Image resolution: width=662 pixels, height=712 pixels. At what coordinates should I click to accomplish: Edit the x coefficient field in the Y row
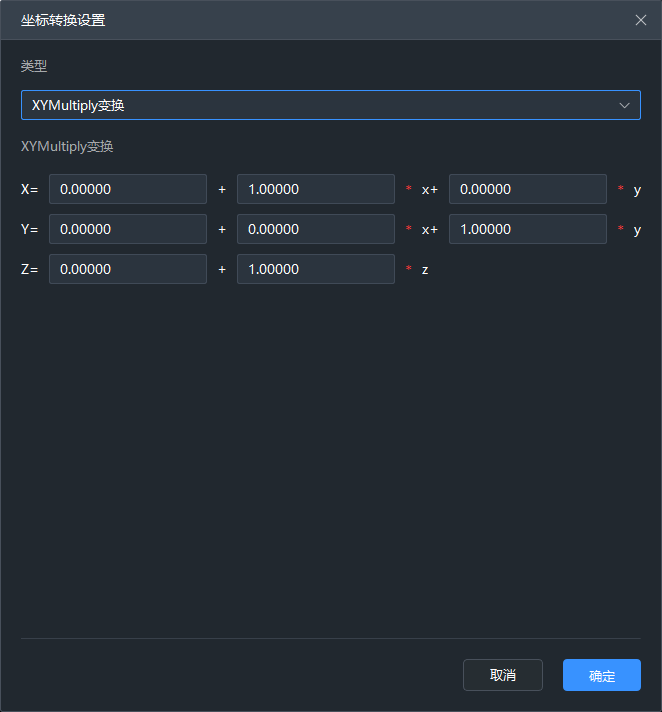pos(315,229)
